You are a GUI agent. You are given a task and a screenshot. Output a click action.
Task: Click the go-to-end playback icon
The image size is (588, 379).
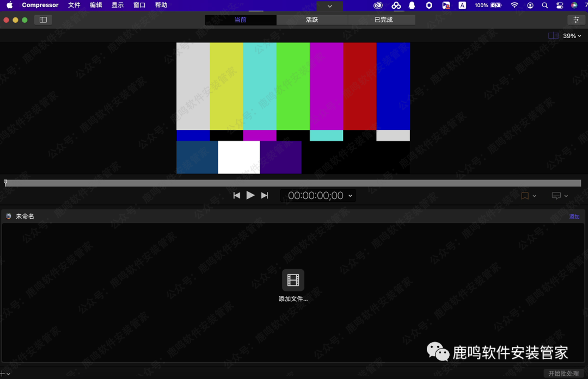[265, 195]
